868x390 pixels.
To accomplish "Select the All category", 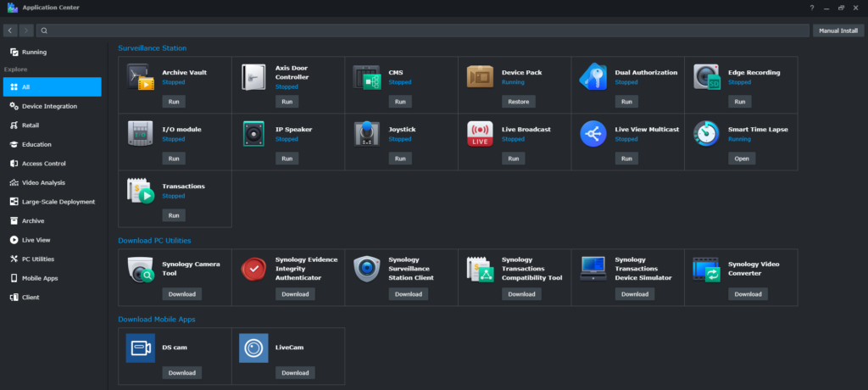I will click(x=52, y=87).
